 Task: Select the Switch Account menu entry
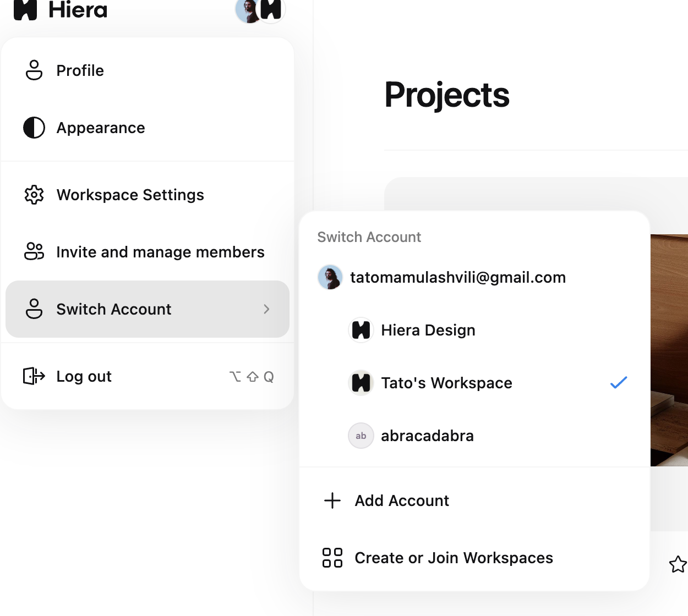pyautogui.click(x=148, y=309)
